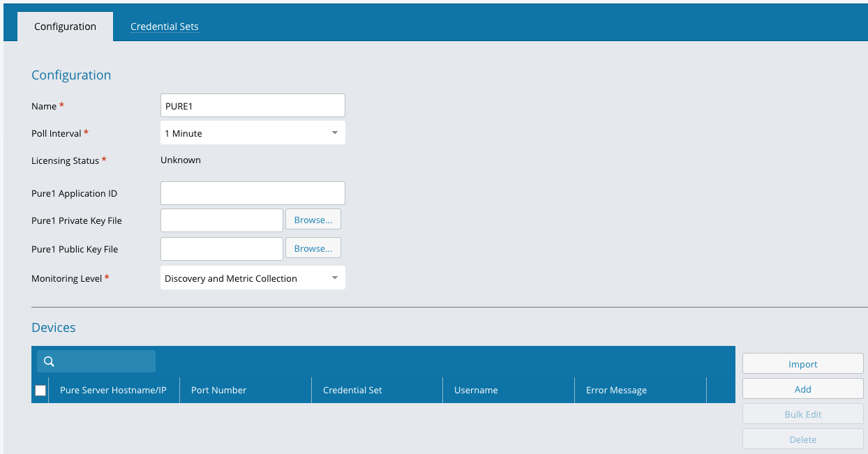
Task: Switch to the Configuration tab
Action: (x=65, y=27)
